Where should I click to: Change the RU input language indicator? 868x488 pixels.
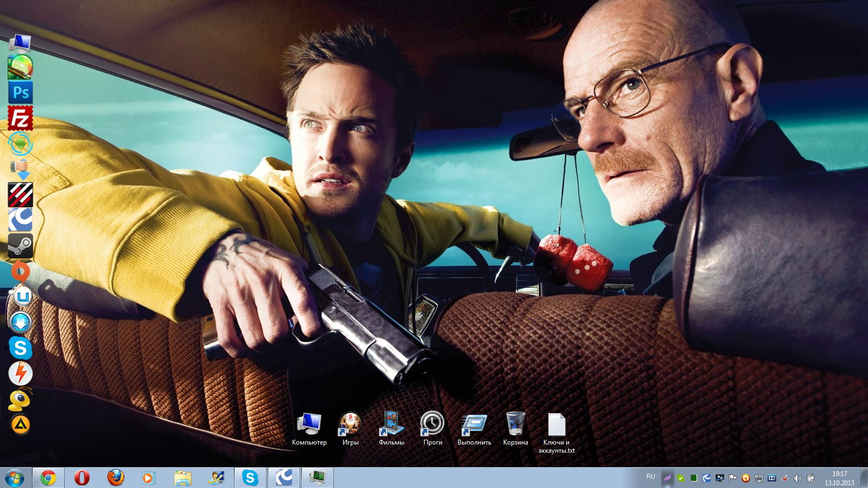coord(651,477)
